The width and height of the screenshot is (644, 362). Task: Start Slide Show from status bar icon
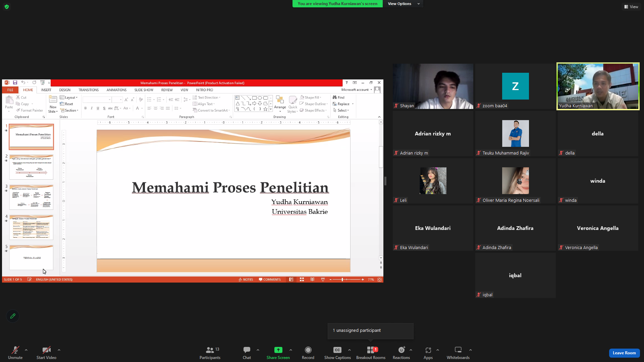(x=323, y=280)
